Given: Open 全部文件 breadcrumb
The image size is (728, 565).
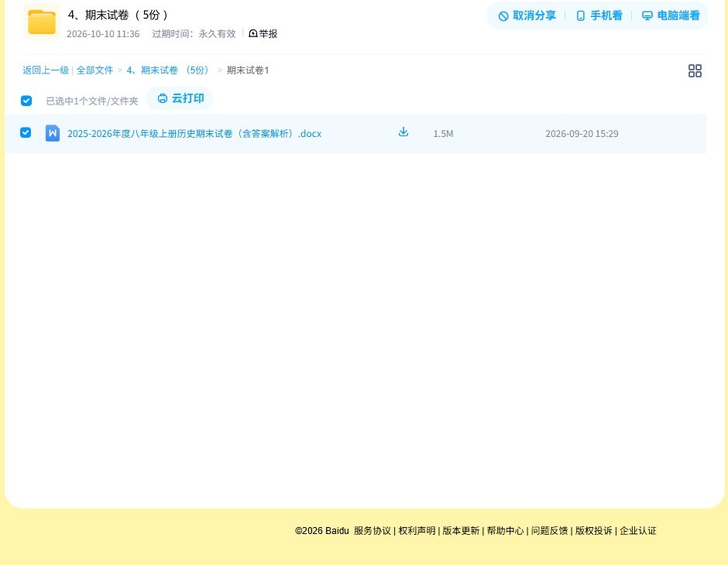Looking at the screenshot, I should coord(94,70).
